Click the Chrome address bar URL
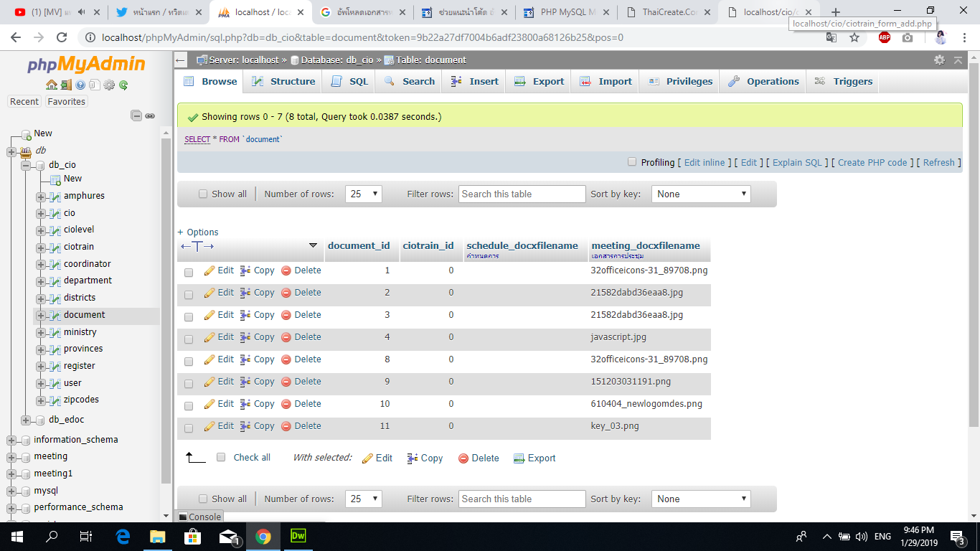980x551 pixels. pos(362,37)
